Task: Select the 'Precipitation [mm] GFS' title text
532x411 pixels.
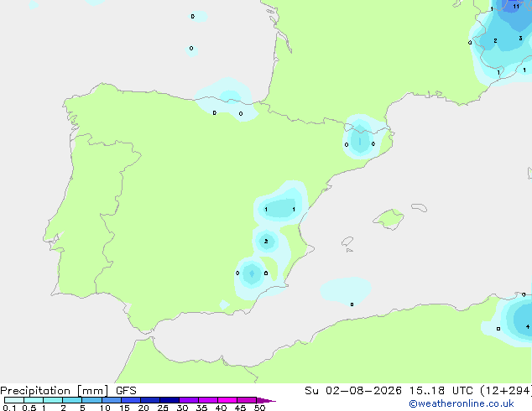Action: [x=68, y=391]
